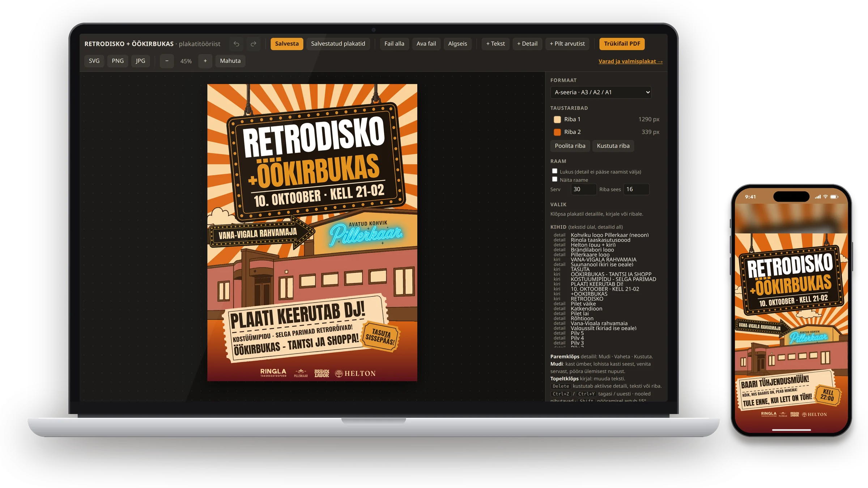Follow the Varad ja valmisplakat link
868x488 pixels.
pyautogui.click(x=630, y=62)
